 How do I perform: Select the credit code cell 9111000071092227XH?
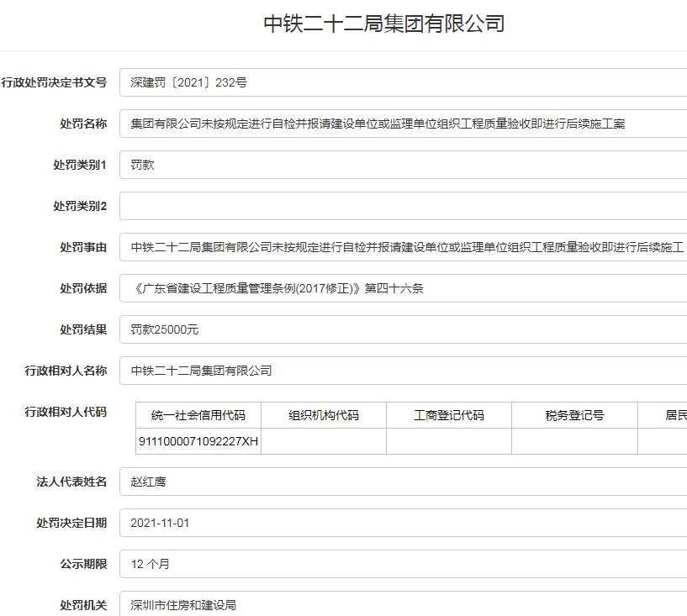[198, 441]
